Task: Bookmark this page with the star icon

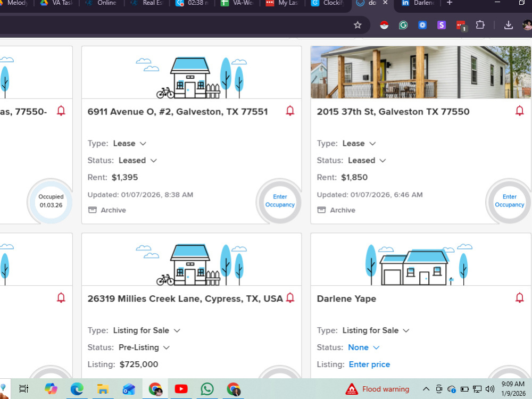Action: 358,25
